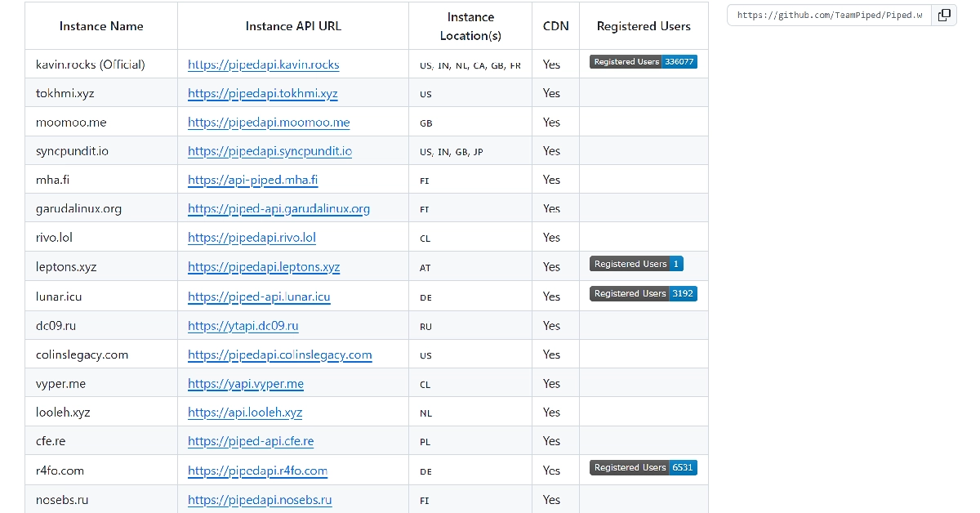The width and height of the screenshot is (980, 513).
Task: Open the yapi.vyper.me link
Action: 245,384
